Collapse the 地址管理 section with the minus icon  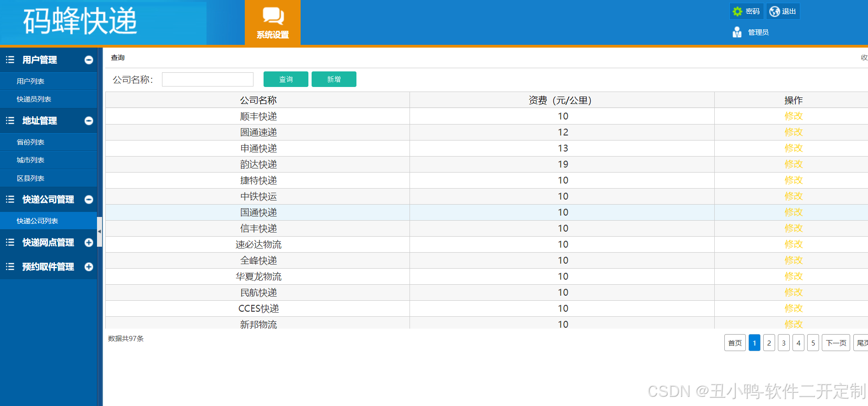point(89,121)
